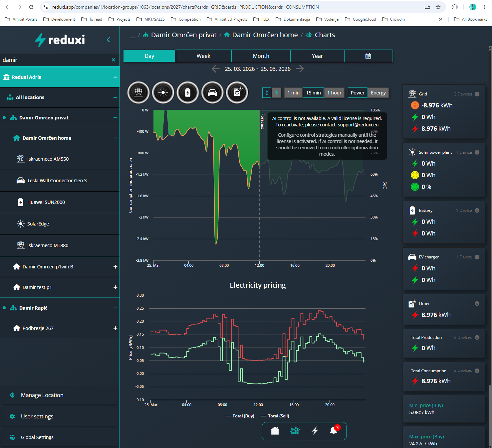Collapse the sidebar with chevron

pos(109,40)
